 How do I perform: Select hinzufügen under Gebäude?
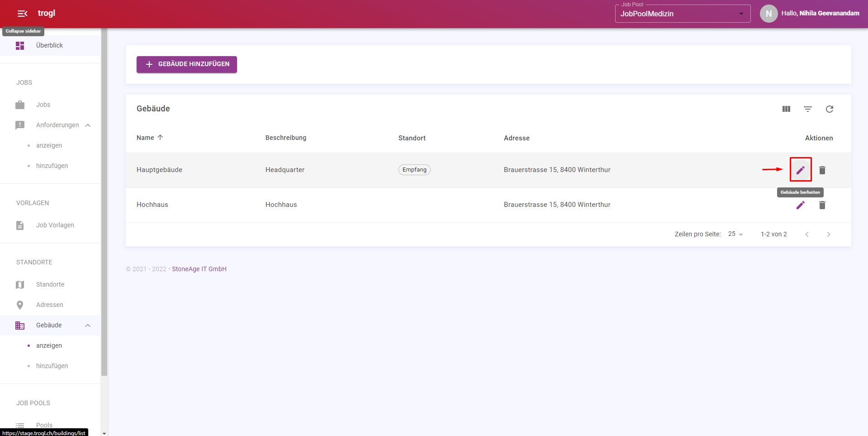(52, 366)
